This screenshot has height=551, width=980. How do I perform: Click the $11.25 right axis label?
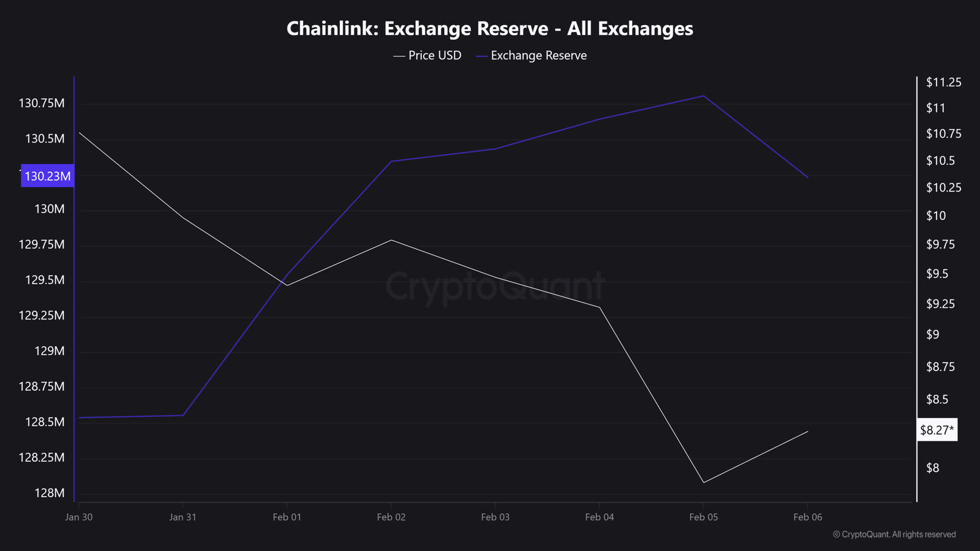[x=943, y=82]
